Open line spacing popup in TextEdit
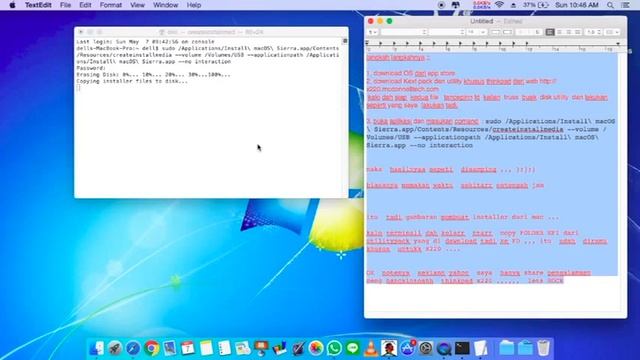This screenshot has width=640, height=360. [x=592, y=32]
